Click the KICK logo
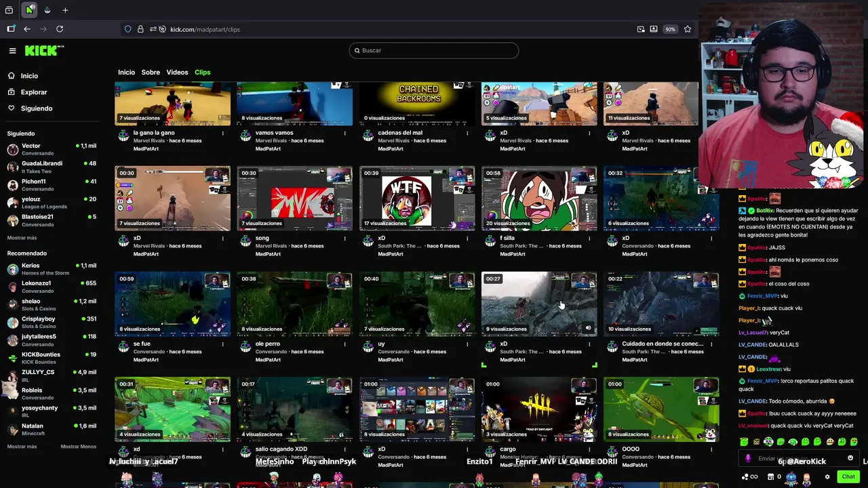Screen dimensions: 868x488 click(x=44, y=51)
